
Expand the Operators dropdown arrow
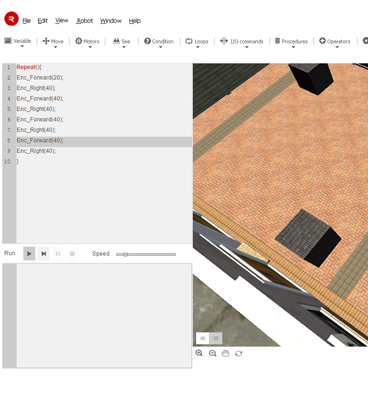[337, 47]
